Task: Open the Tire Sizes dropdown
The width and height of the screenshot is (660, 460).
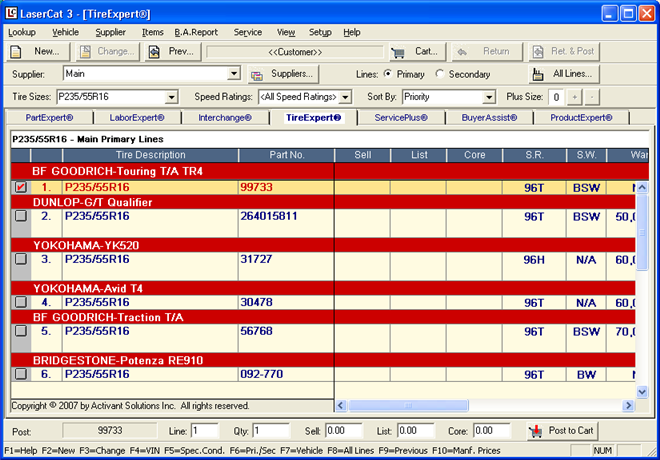Action: [171, 97]
